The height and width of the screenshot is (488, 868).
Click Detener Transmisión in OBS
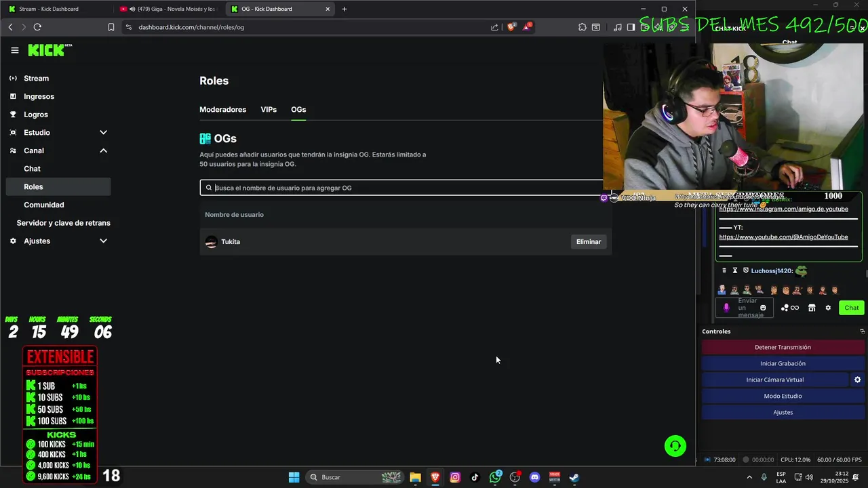(783, 347)
